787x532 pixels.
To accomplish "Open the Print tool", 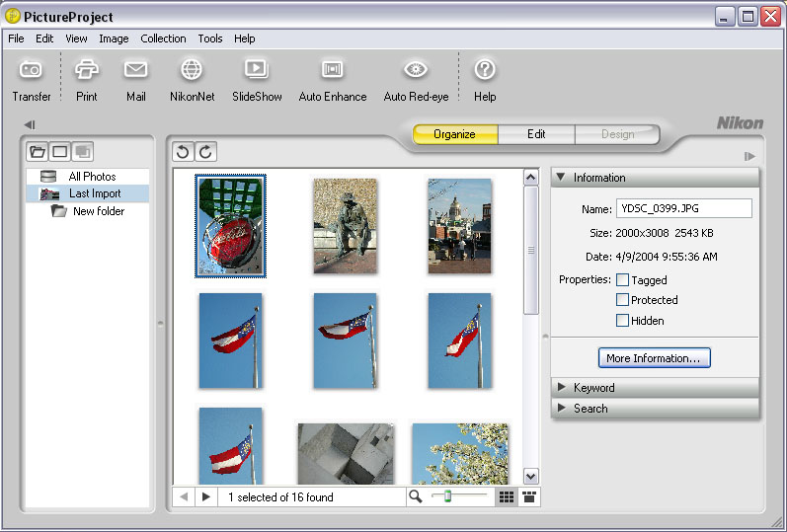I will pyautogui.click(x=87, y=70).
